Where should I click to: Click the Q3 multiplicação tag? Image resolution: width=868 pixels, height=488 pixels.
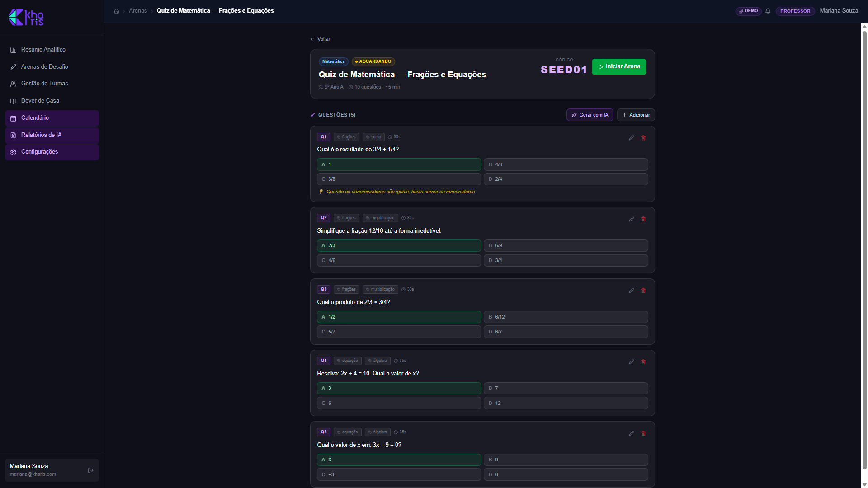[x=380, y=289]
